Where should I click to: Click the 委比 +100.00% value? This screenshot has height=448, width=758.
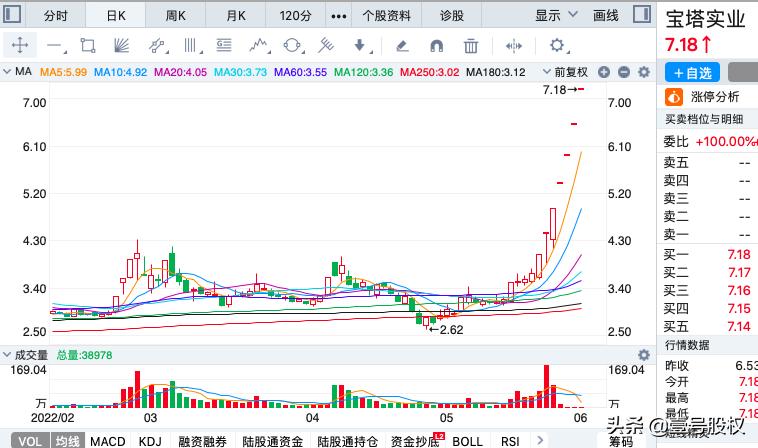click(726, 141)
